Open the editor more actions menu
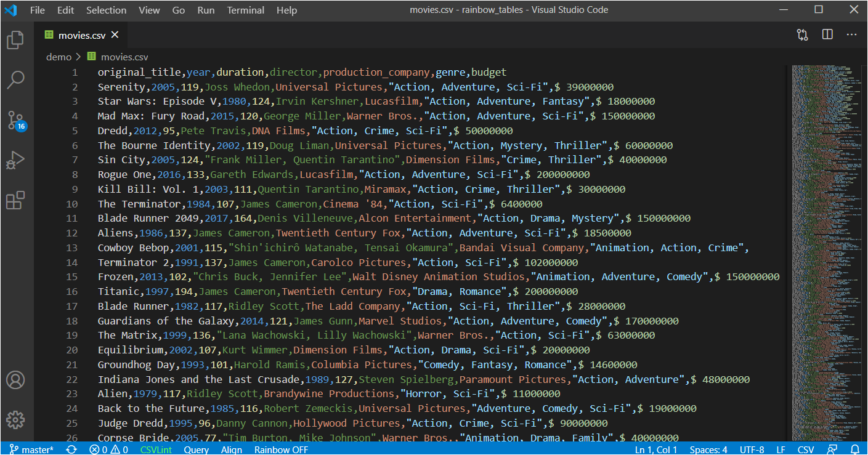 click(851, 35)
